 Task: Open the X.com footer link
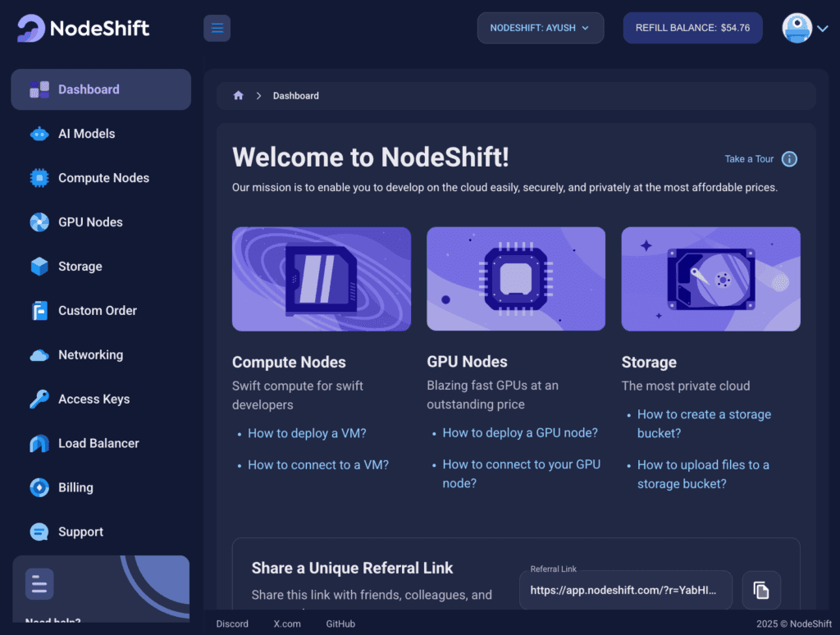[x=287, y=624]
